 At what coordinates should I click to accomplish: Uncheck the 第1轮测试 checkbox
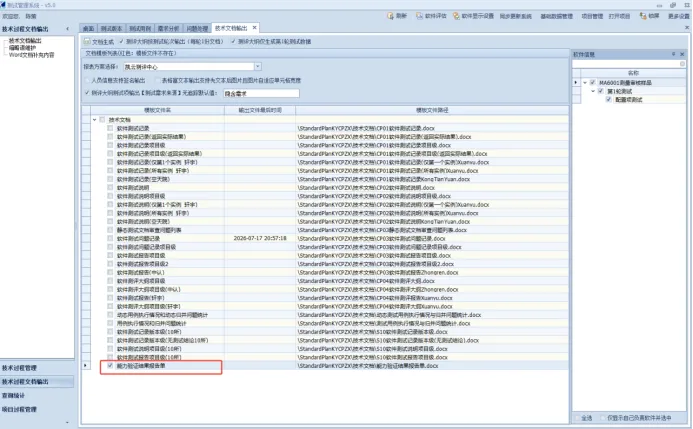(x=601, y=91)
